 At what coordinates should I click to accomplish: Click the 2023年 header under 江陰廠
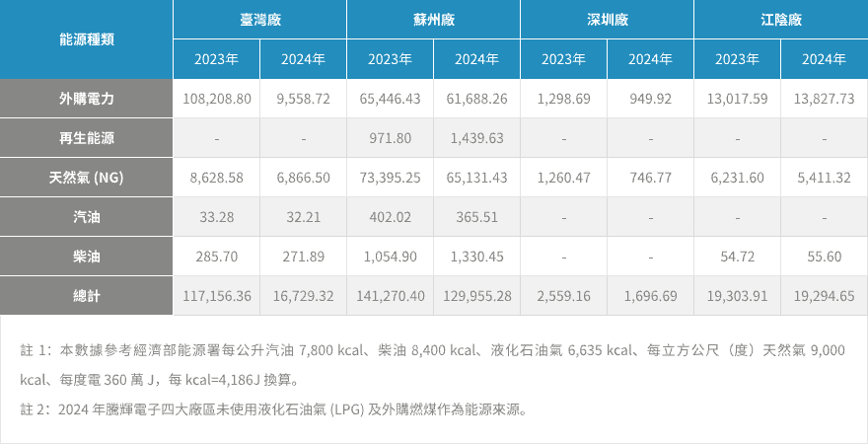(x=738, y=59)
